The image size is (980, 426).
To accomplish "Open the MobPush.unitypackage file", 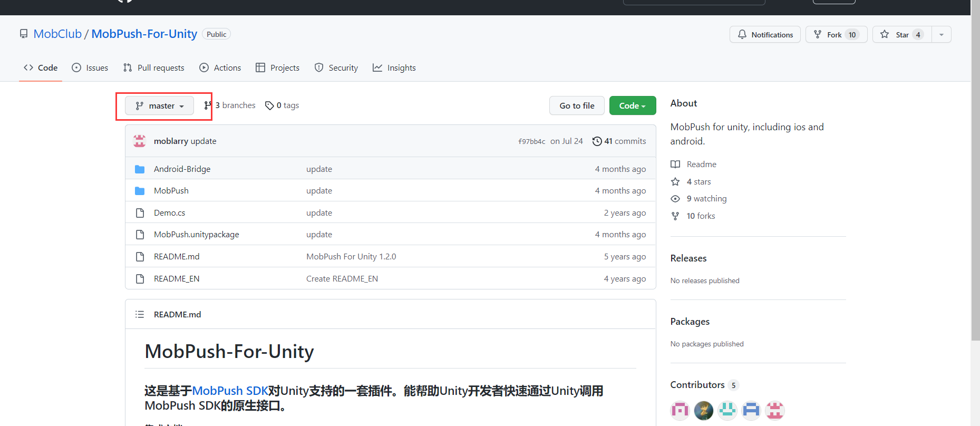I will click(196, 234).
